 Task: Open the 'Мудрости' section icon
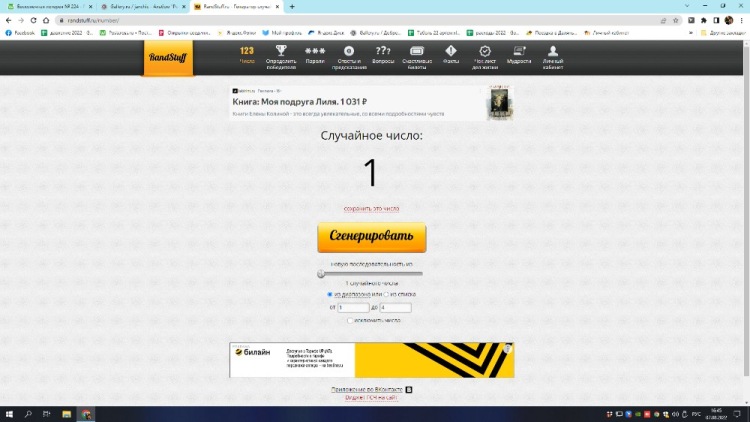click(519, 51)
